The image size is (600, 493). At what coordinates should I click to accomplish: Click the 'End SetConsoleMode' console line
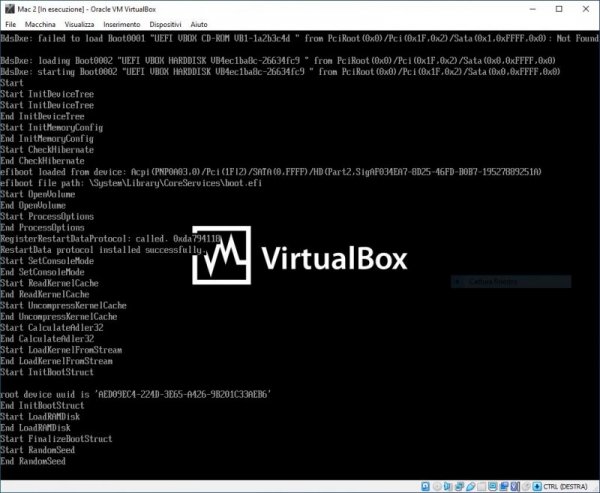(x=42, y=272)
